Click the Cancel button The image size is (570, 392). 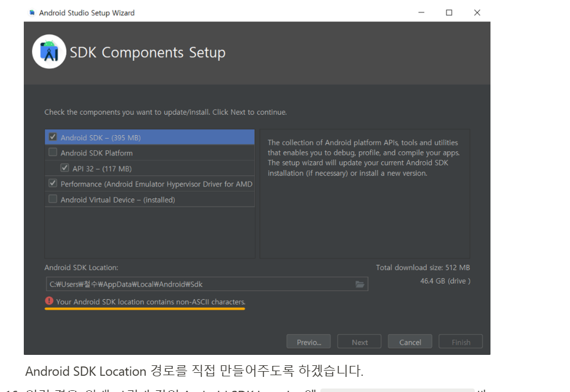[410, 342]
